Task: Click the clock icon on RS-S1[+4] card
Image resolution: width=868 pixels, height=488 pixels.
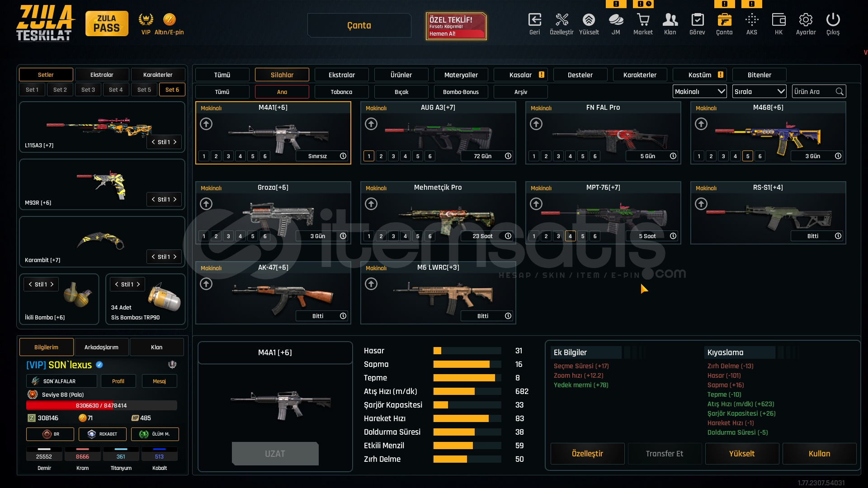Action: (838, 236)
